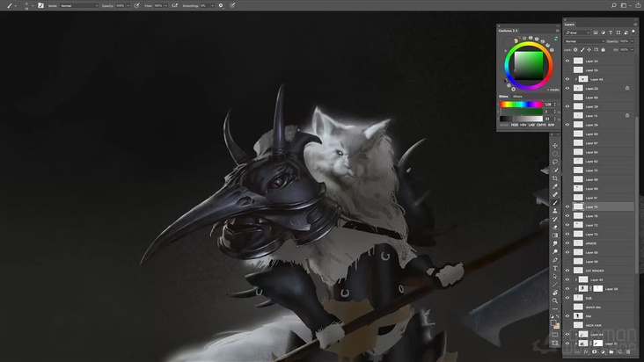Click the add layer mask icon

(x=594, y=351)
